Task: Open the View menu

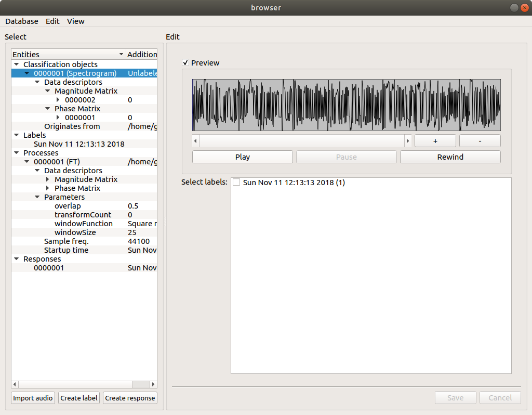Action: pyautogui.click(x=76, y=21)
